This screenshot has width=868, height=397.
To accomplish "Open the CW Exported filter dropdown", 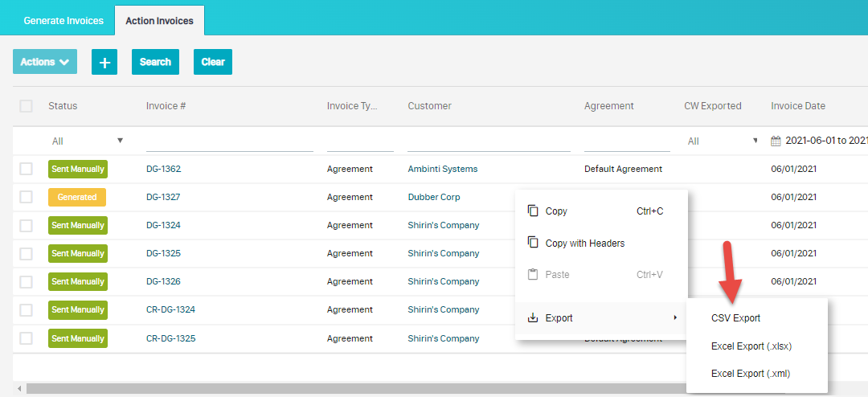I will click(723, 141).
